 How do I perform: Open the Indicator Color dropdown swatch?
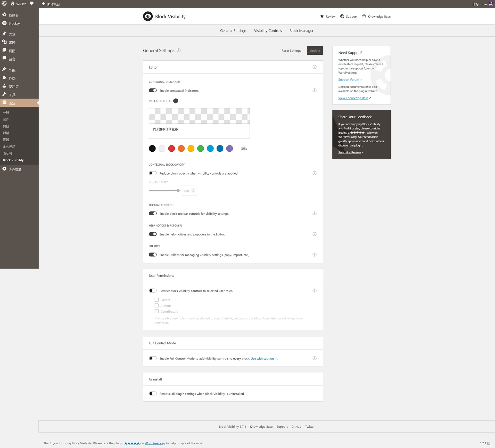coord(176,101)
